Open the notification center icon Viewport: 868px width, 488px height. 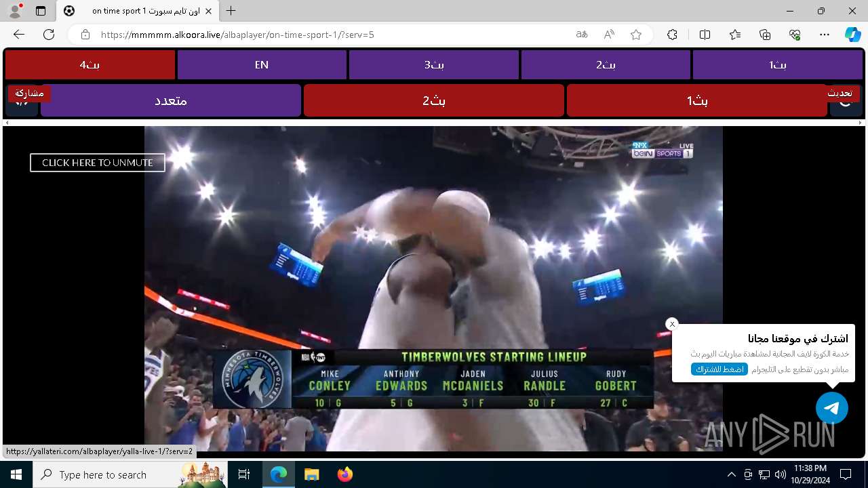tap(846, 474)
